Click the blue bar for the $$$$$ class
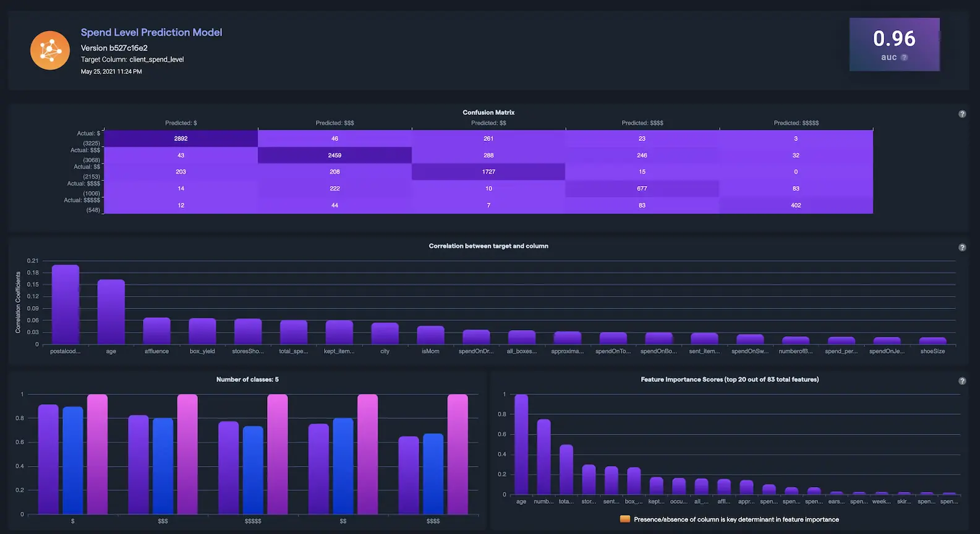The width and height of the screenshot is (980, 534). 253,470
